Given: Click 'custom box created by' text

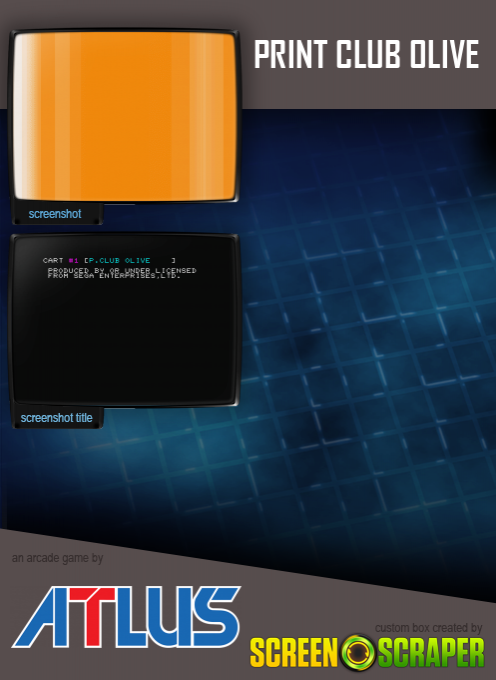Looking at the screenshot, I should tap(428, 628).
